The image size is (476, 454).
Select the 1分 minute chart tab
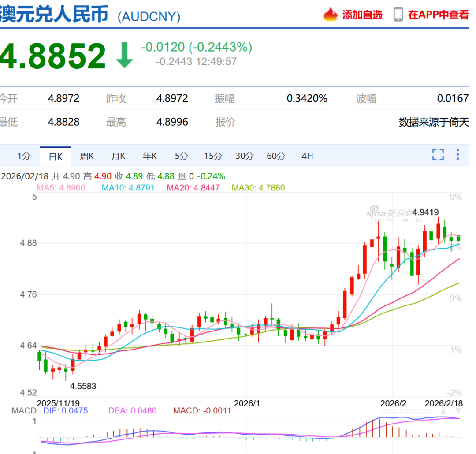tap(24, 156)
